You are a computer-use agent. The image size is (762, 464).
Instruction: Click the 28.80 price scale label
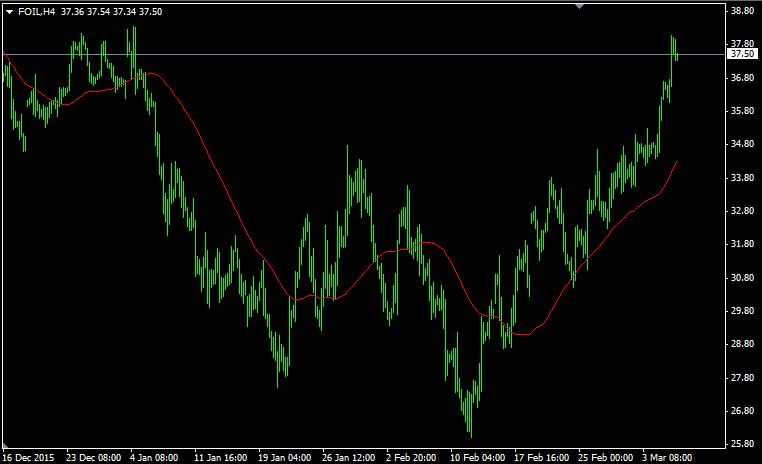click(742, 344)
